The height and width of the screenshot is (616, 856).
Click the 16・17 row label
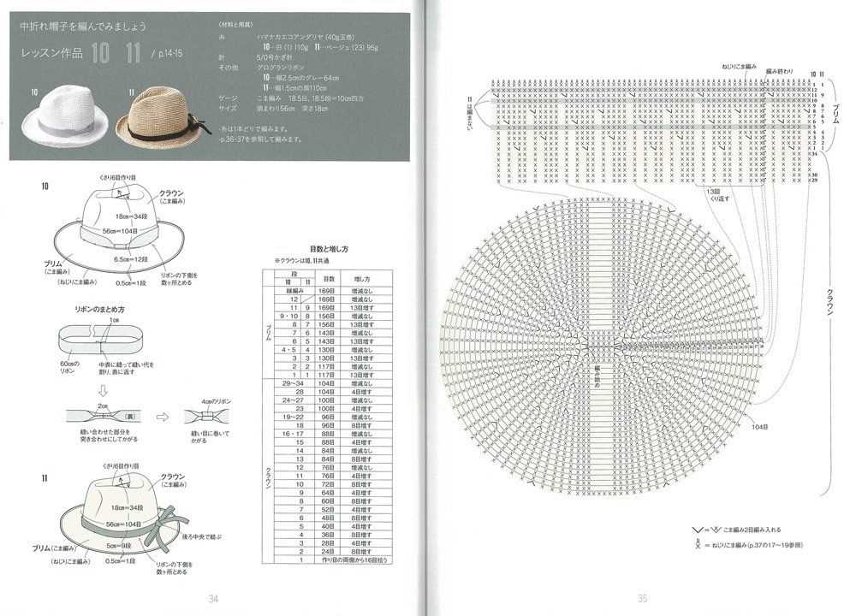click(x=293, y=434)
